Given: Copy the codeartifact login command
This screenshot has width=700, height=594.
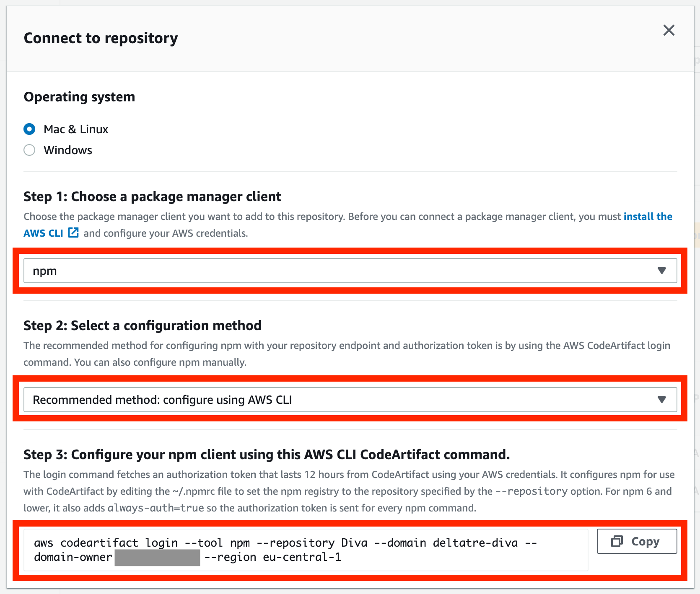Looking at the screenshot, I should pyautogui.click(x=637, y=541).
